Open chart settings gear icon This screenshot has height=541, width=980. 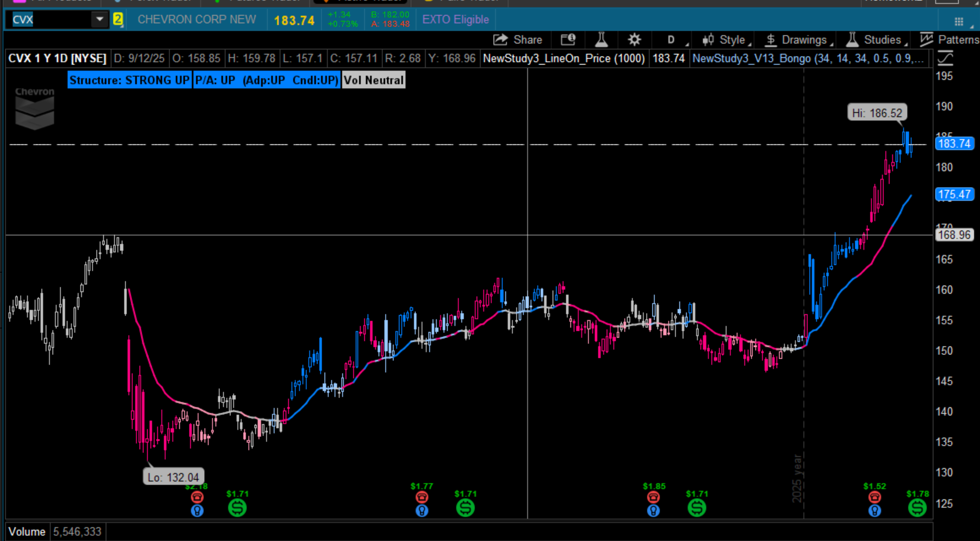[634, 40]
